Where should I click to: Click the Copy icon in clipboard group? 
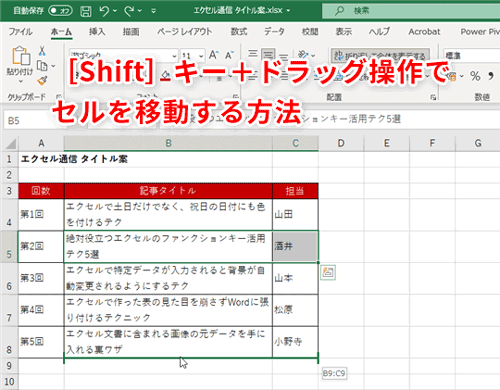pos(42,66)
